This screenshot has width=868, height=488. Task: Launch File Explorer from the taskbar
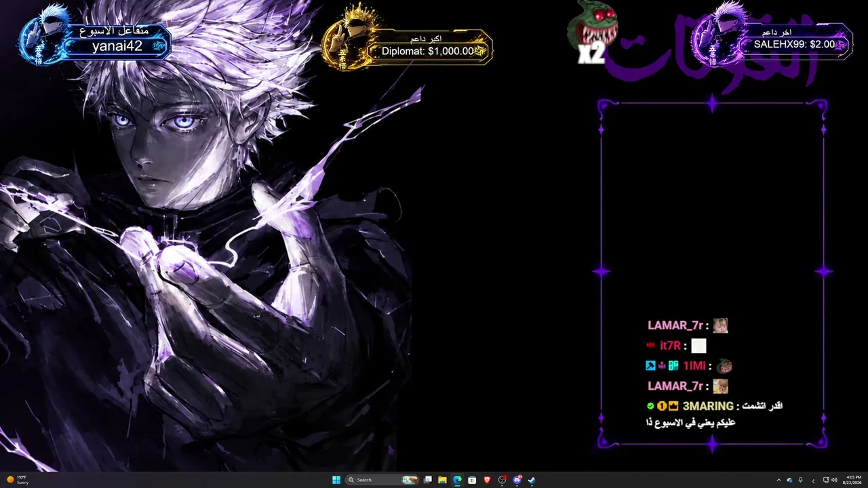click(442, 480)
